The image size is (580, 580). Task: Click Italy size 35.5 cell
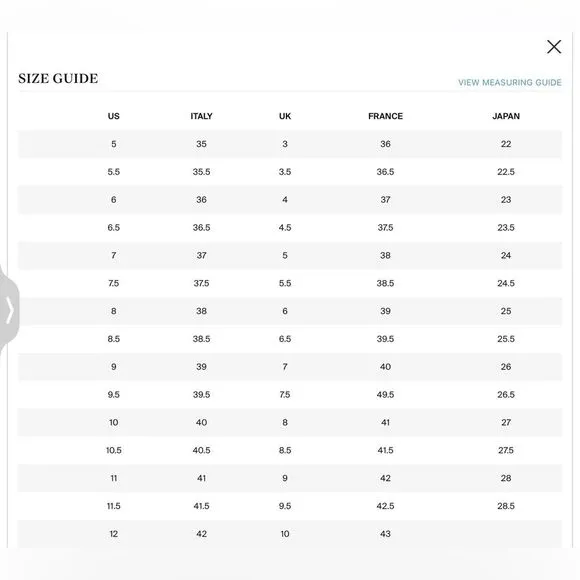point(201,172)
